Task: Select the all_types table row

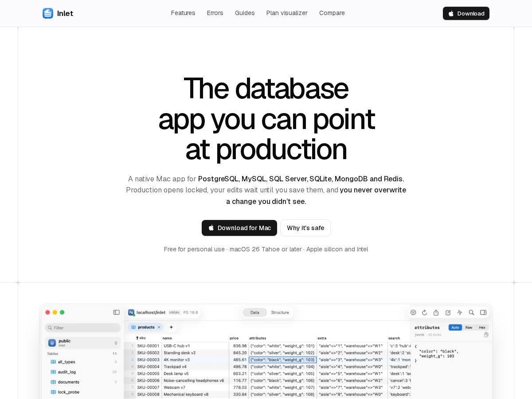Action: [83, 362]
